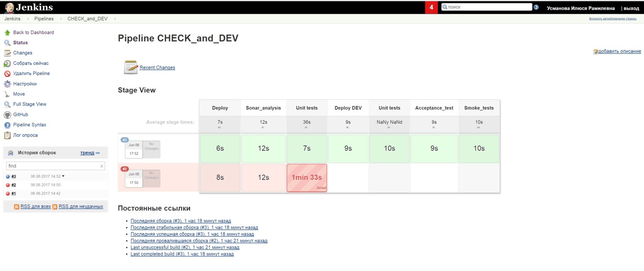Clear the find field with the x
Viewport: 644px width, 271px height.
tap(102, 166)
